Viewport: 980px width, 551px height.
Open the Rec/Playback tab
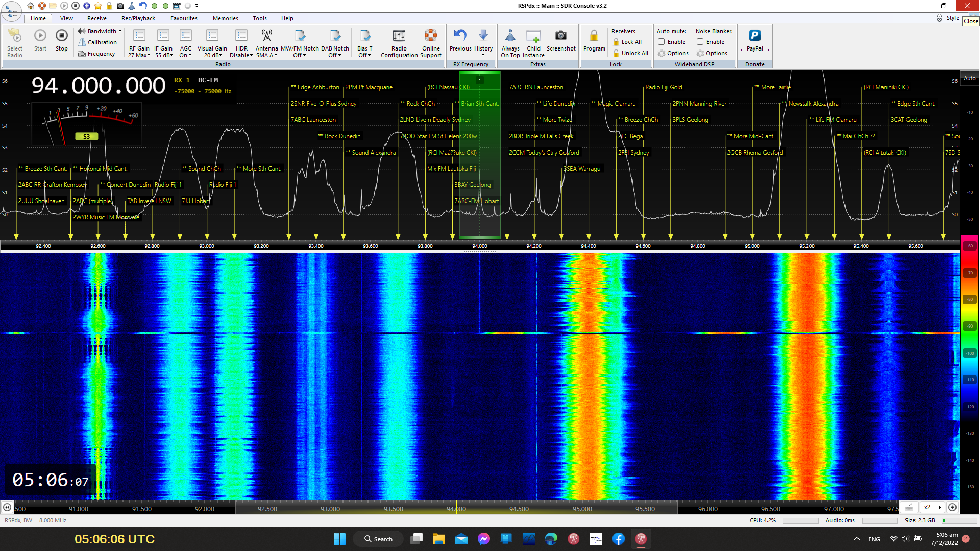(138, 18)
